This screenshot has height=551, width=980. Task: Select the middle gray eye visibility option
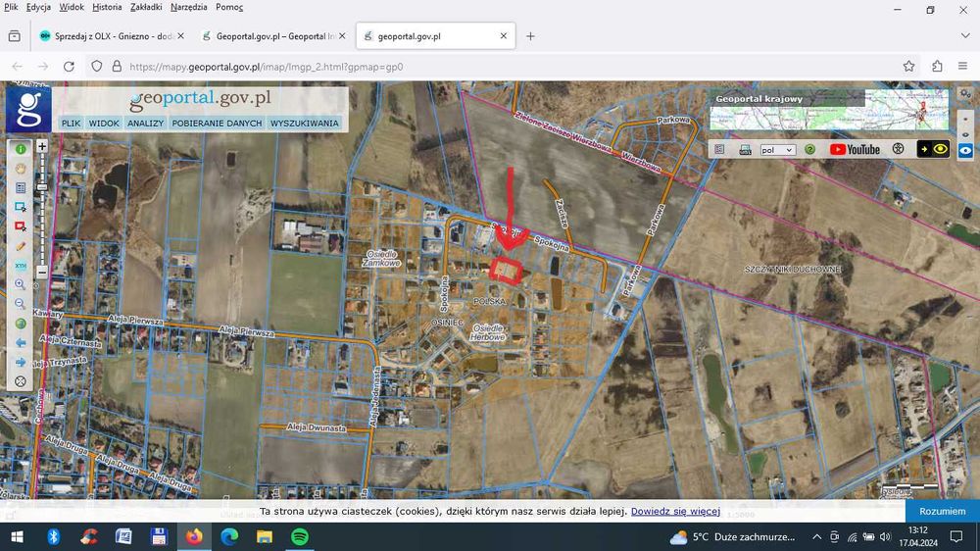point(965,134)
